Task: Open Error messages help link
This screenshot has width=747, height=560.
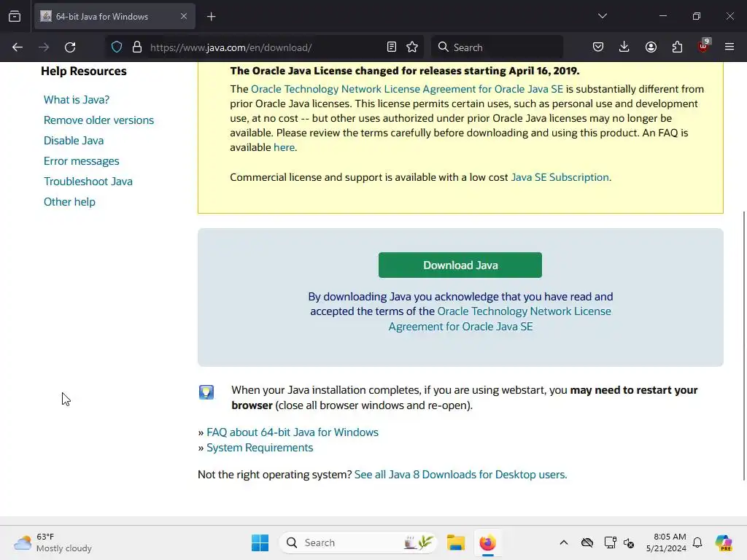Action: (82, 161)
